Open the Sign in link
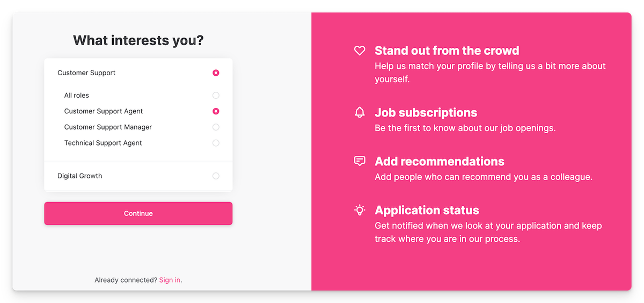The image size is (644, 303). click(x=170, y=280)
